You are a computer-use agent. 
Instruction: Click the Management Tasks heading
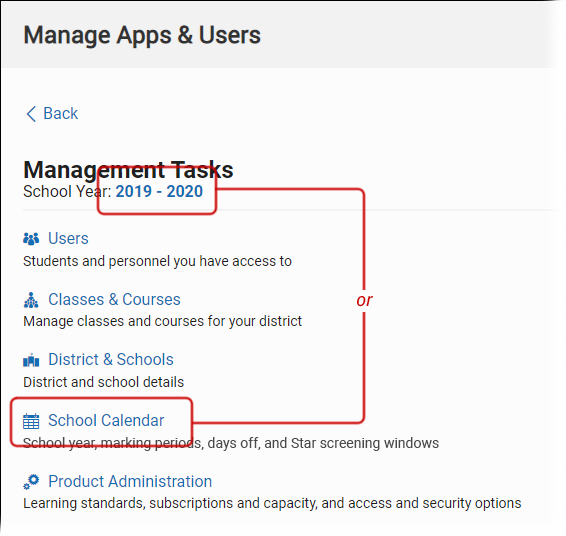point(128,170)
